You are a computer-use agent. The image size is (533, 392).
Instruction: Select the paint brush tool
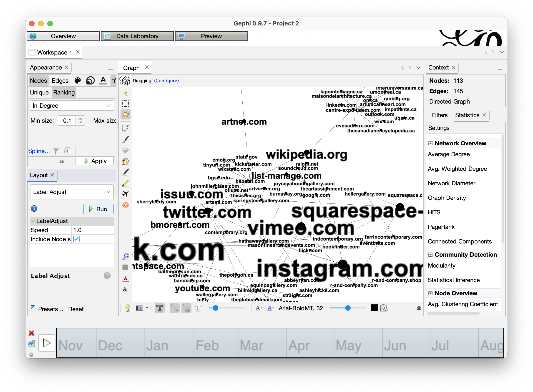126,139
